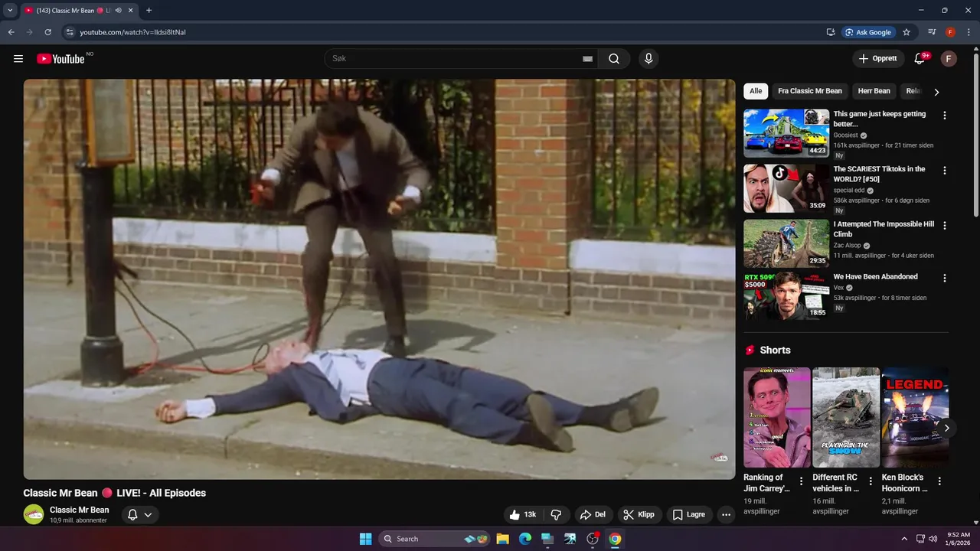Click the Mr Bean video player
This screenshot has height=551, width=980.
[x=379, y=279]
